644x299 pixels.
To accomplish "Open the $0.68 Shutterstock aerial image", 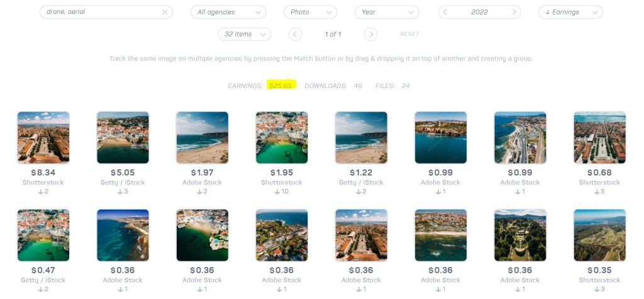I will tap(599, 138).
